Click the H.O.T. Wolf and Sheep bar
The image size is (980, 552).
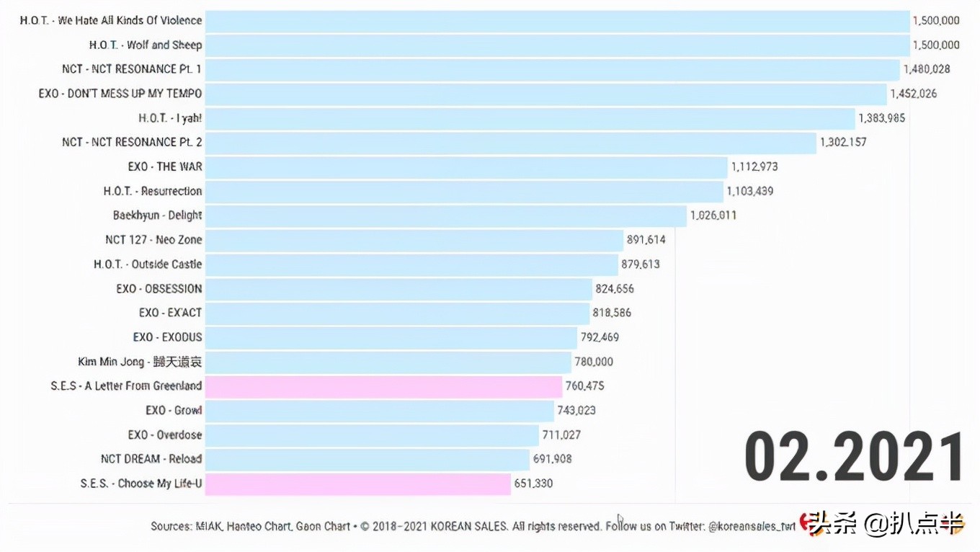(x=557, y=45)
